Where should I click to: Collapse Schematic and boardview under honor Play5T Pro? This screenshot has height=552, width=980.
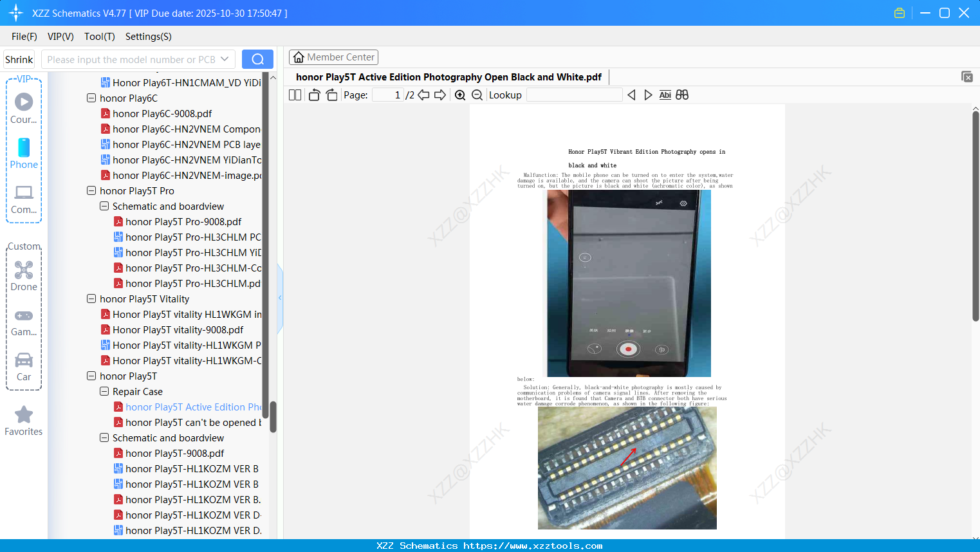tap(104, 206)
